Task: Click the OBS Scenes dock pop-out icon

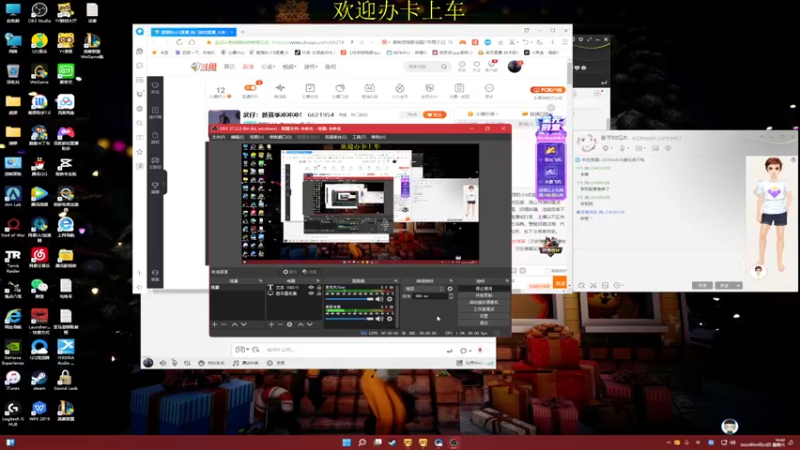Action: [x=261, y=281]
